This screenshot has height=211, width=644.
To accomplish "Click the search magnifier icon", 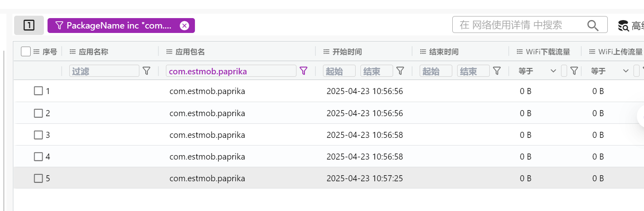I will pyautogui.click(x=592, y=25).
